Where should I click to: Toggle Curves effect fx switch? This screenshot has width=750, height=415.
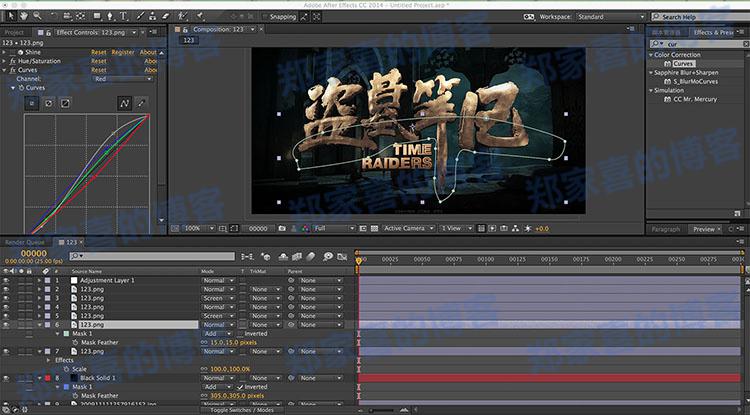tap(13, 70)
